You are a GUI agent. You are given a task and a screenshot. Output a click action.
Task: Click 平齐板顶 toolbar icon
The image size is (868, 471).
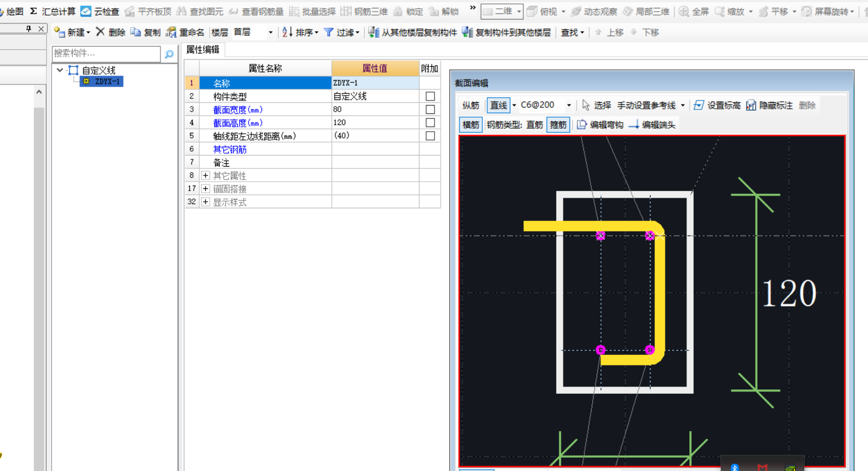click(130, 11)
